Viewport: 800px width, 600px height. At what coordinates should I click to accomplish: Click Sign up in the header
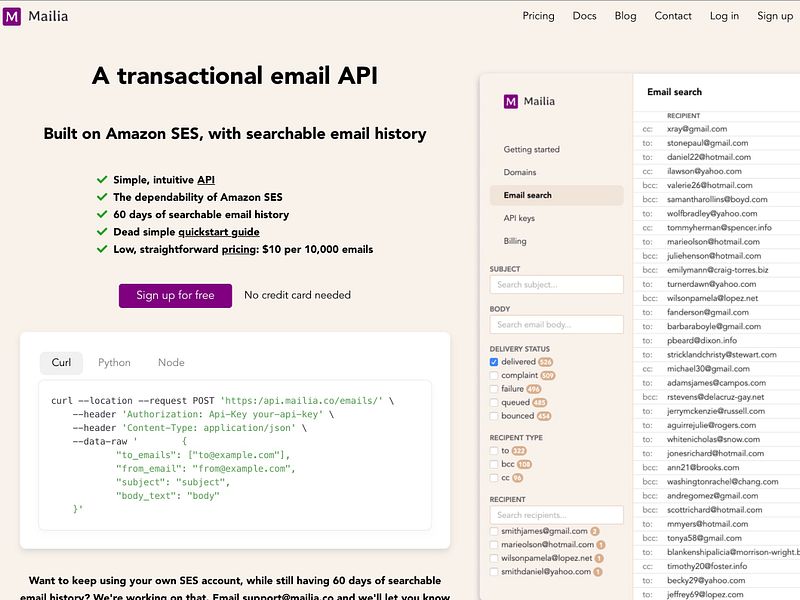(775, 16)
